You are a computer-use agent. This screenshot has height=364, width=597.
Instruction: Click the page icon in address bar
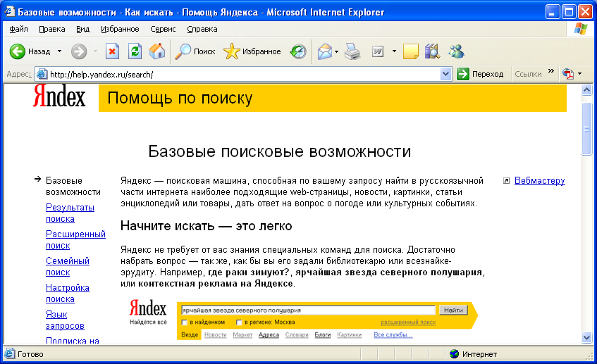[x=42, y=74]
